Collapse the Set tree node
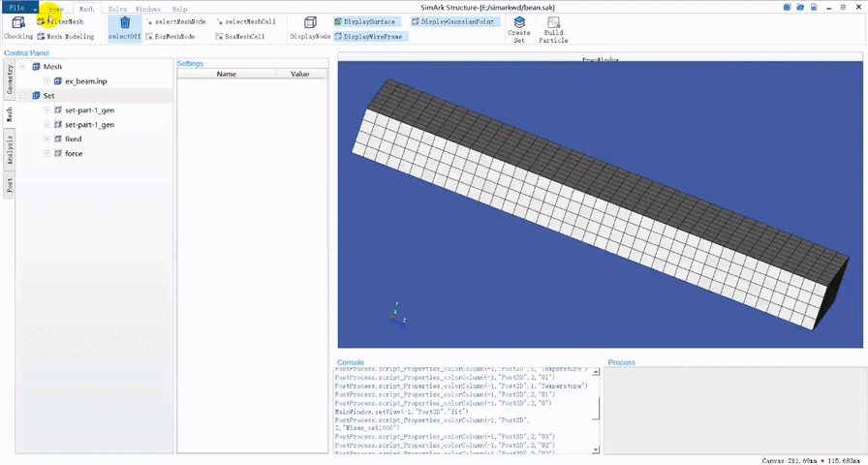This screenshot has width=868, height=465. (x=22, y=95)
